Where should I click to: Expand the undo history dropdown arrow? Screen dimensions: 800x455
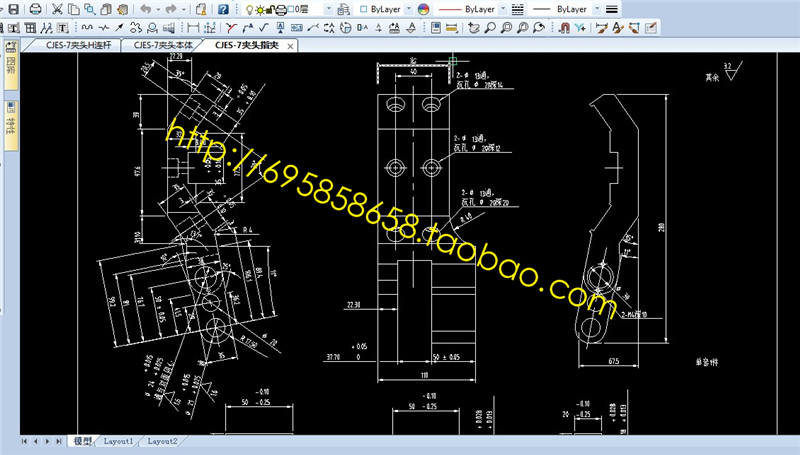click(x=158, y=9)
